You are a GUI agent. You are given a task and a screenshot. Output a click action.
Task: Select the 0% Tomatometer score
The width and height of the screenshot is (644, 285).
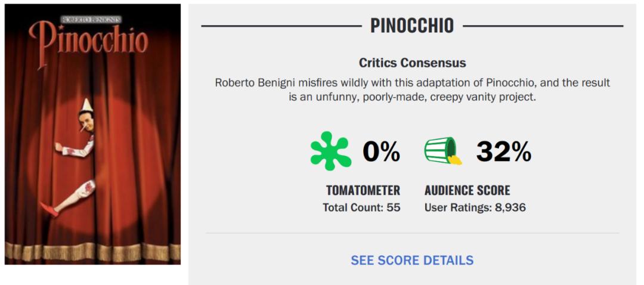coord(382,153)
